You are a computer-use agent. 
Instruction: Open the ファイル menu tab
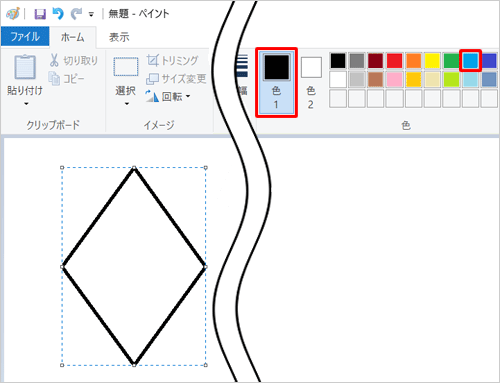click(25, 36)
